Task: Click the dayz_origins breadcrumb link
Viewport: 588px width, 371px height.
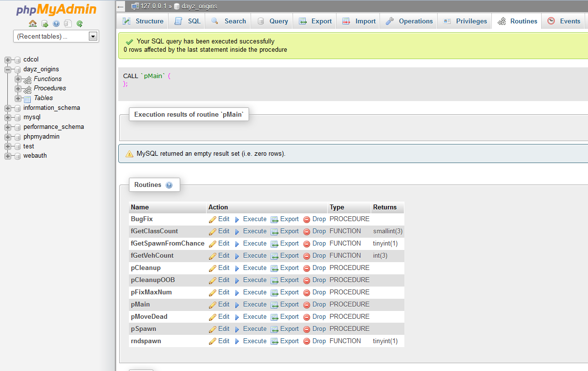Action: click(x=199, y=6)
